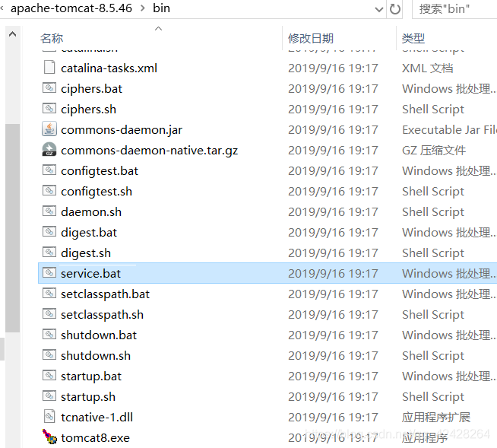Select the file name daemon.sh
Image resolution: width=497 pixels, height=448 pixels.
click(x=91, y=212)
